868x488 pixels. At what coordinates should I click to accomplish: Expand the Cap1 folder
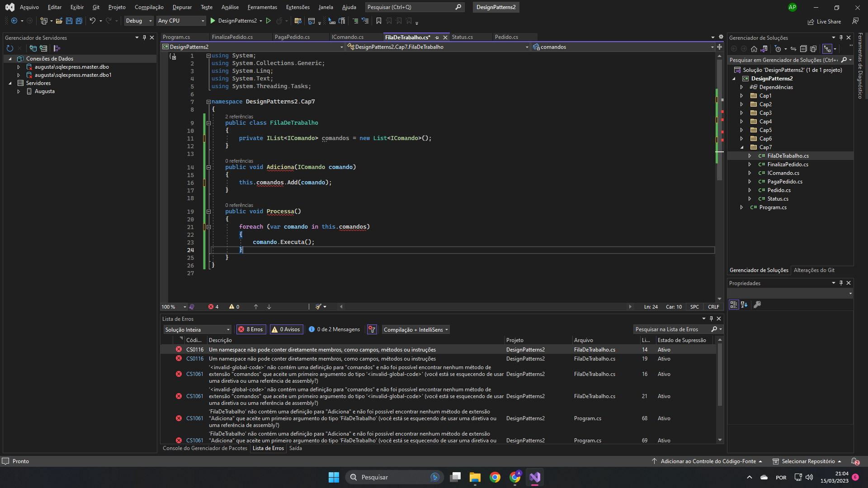pyautogui.click(x=741, y=96)
